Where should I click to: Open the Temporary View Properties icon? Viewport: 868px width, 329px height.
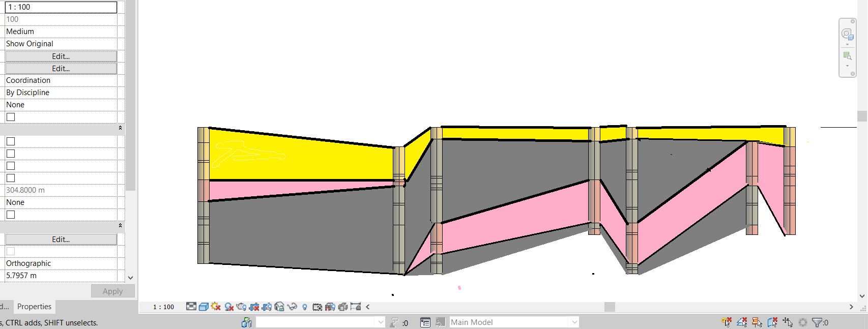point(317,307)
